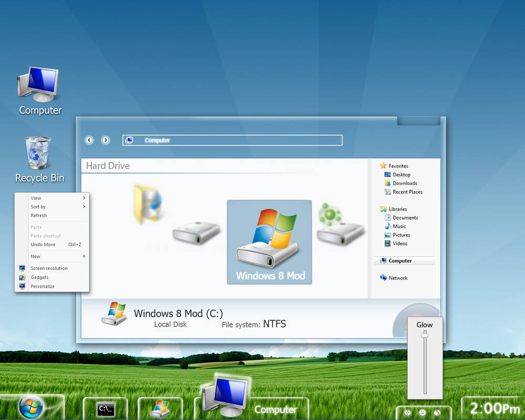Open Pictures library link
The height and width of the screenshot is (420, 525).
[x=402, y=235]
